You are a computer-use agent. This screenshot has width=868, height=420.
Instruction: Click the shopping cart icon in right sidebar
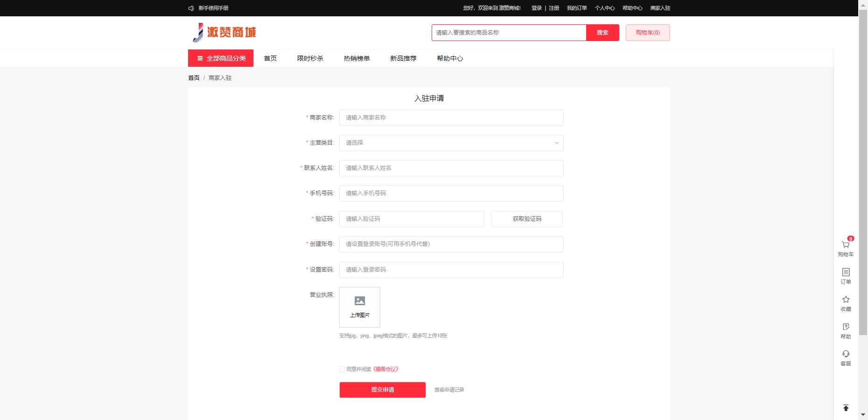846,245
